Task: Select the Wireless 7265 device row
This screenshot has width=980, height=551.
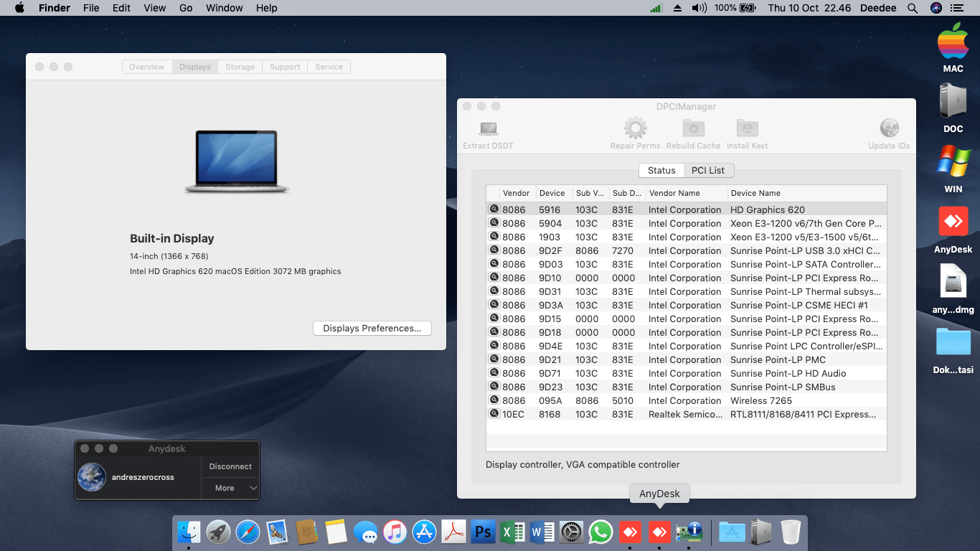Action: (x=685, y=400)
